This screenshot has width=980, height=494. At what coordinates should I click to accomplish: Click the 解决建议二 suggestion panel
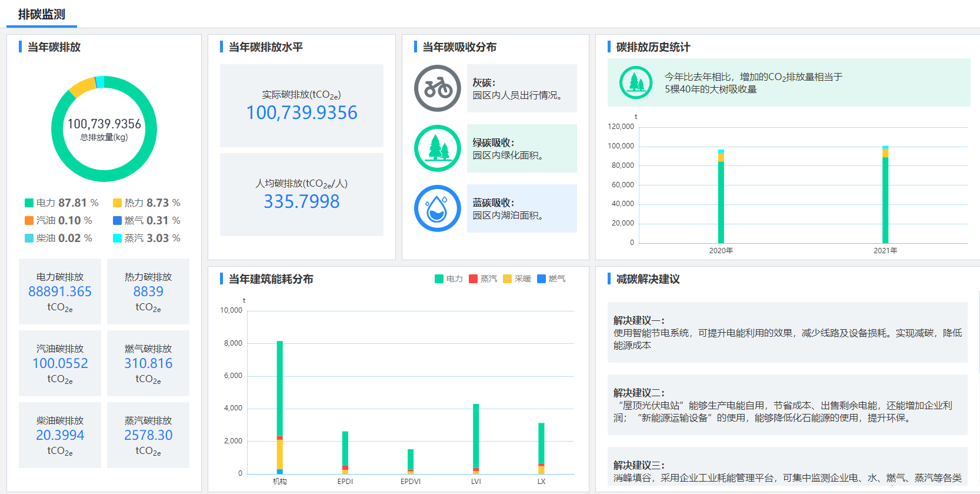click(x=787, y=405)
